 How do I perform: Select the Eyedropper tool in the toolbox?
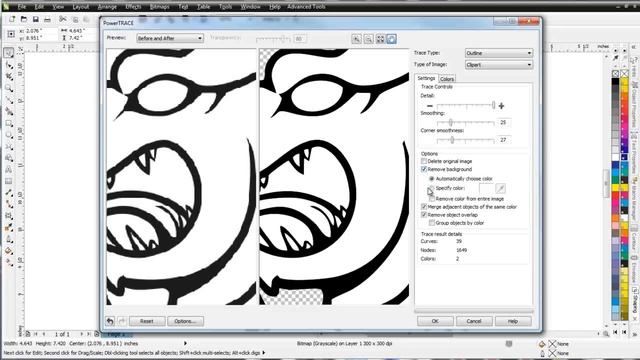coord(9,228)
